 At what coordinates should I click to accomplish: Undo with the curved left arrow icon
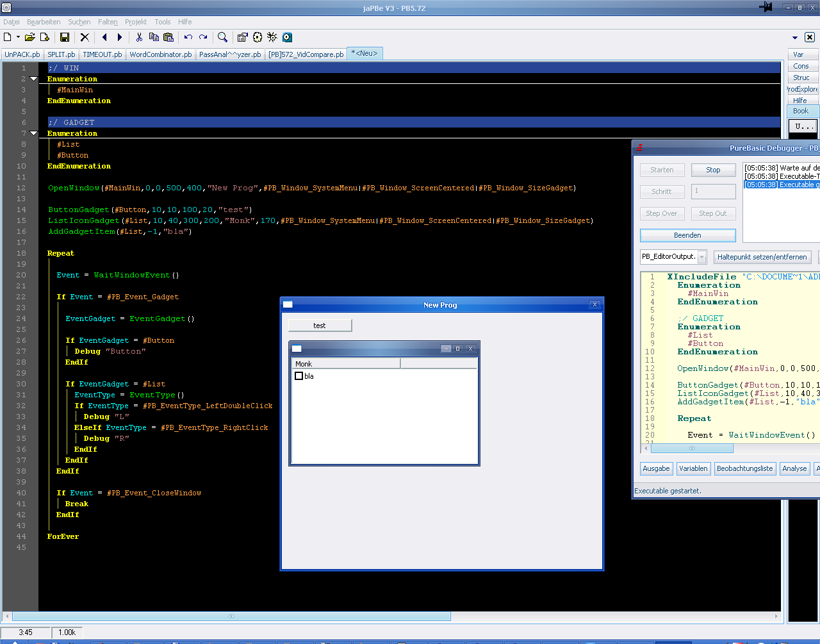pos(188,37)
